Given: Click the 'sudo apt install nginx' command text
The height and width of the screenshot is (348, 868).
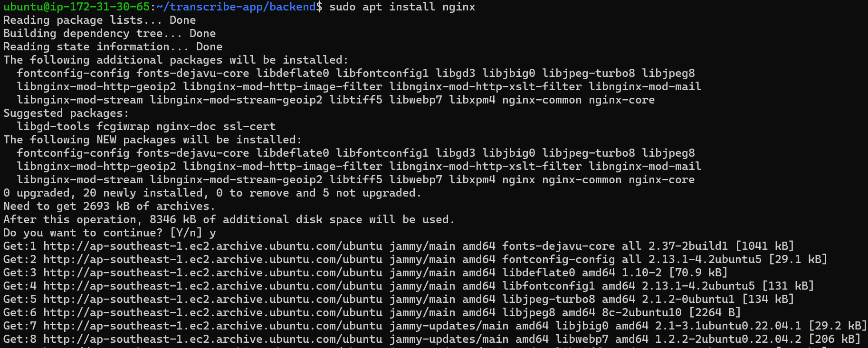Looking at the screenshot, I should click(402, 7).
